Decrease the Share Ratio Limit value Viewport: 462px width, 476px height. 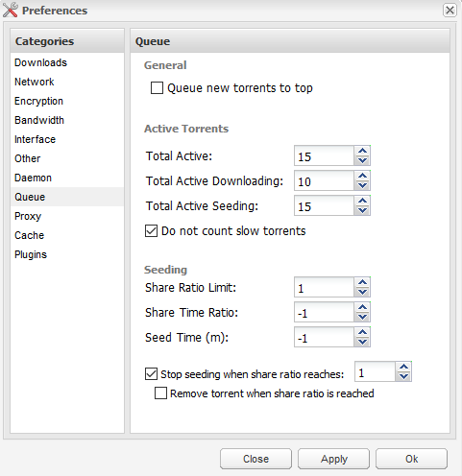coord(362,292)
